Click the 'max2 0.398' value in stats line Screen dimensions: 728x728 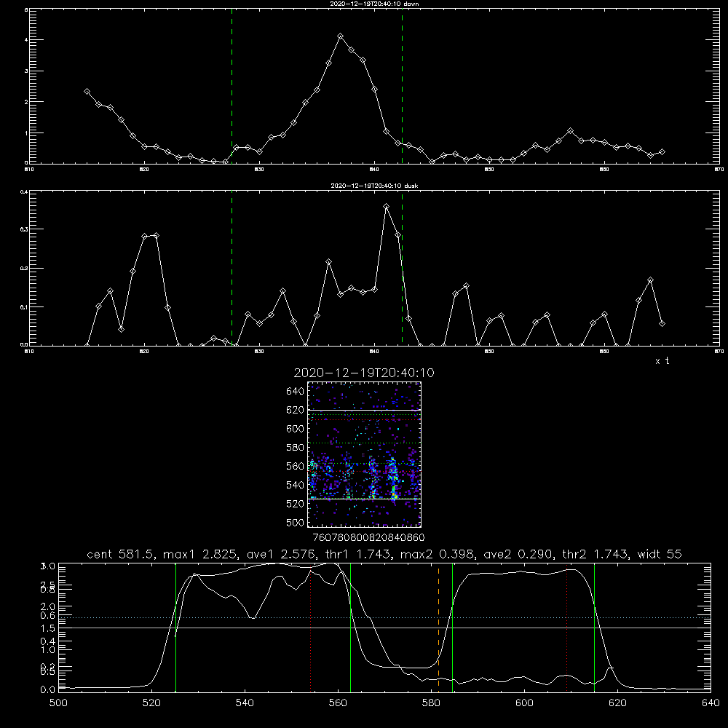click(438, 554)
